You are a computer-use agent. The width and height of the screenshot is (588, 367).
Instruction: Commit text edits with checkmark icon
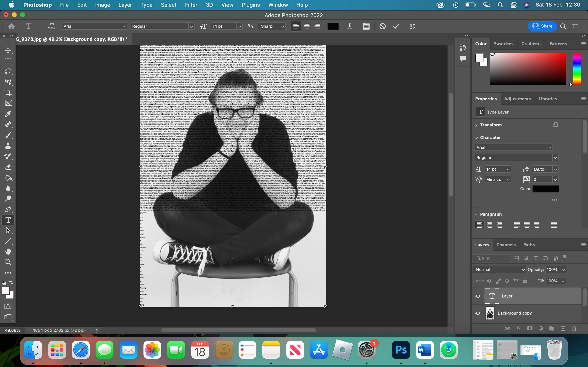pos(396,26)
